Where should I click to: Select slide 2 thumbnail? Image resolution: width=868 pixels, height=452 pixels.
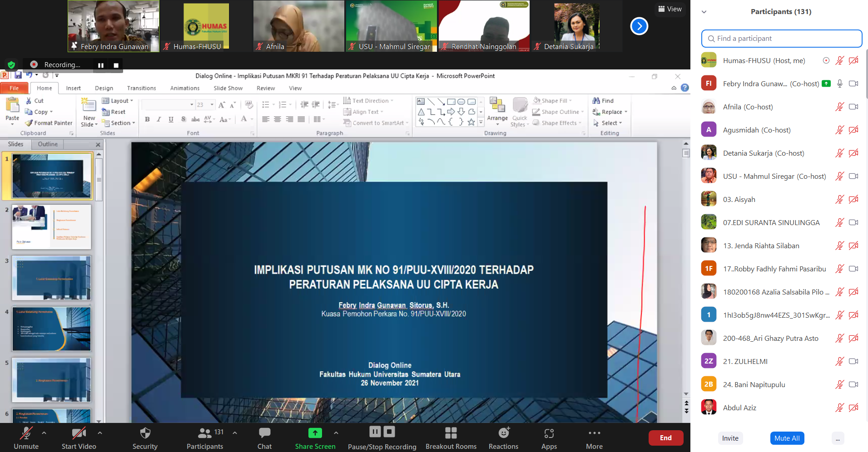pyautogui.click(x=52, y=226)
